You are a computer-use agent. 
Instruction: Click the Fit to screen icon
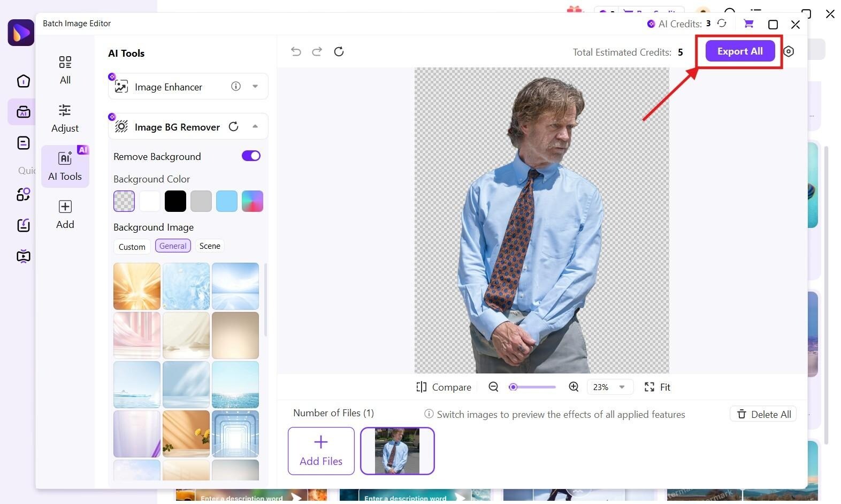pyautogui.click(x=649, y=387)
